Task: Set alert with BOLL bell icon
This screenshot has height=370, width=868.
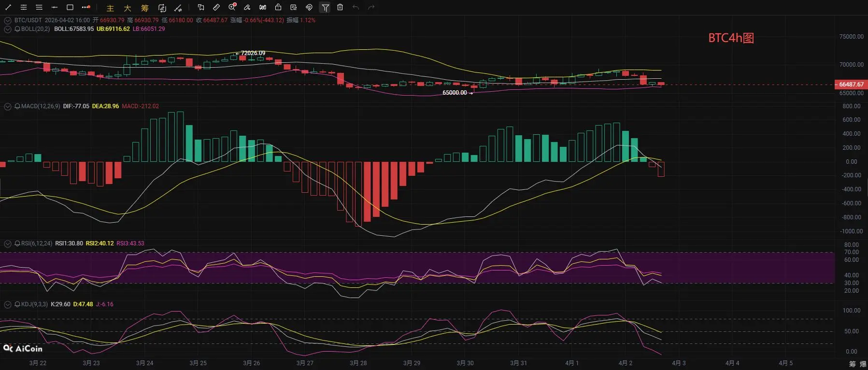Action: point(17,29)
